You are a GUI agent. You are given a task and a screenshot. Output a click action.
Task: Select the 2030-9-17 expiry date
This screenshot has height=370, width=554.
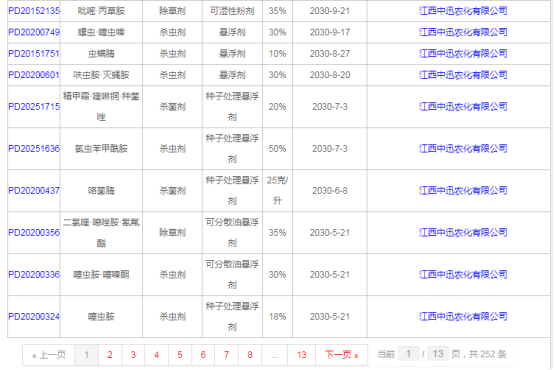[x=330, y=32]
